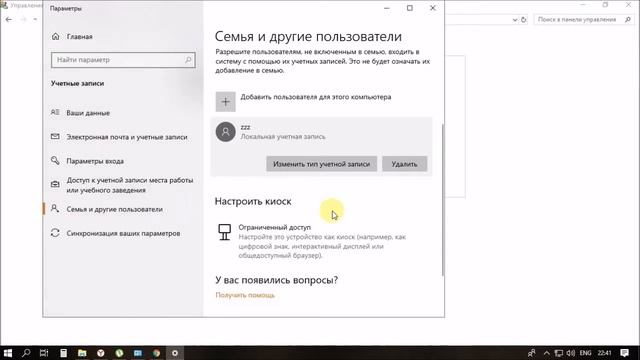Viewport: 640px width, 360px height.
Task: Open File Explorer from taskbar
Action: point(82,353)
